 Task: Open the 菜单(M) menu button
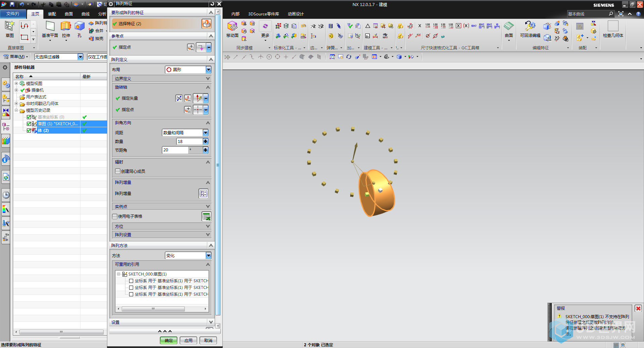[x=16, y=57]
